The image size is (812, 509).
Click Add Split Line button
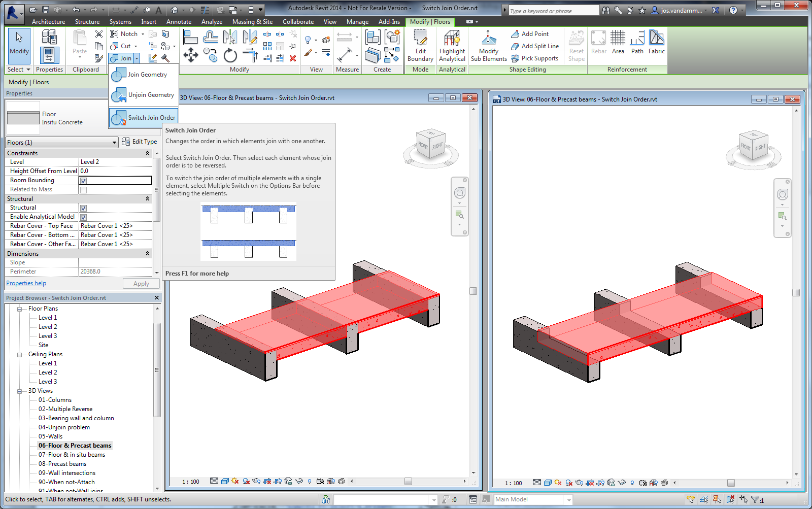coord(535,46)
